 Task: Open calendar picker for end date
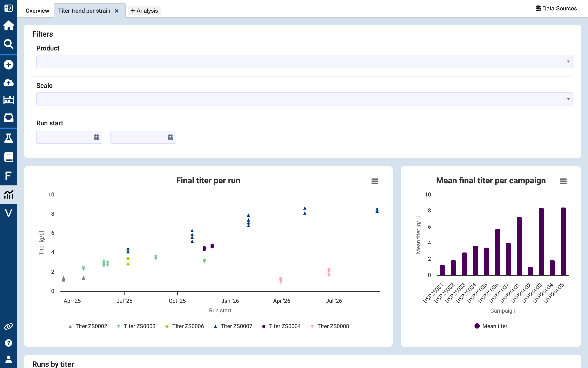170,137
